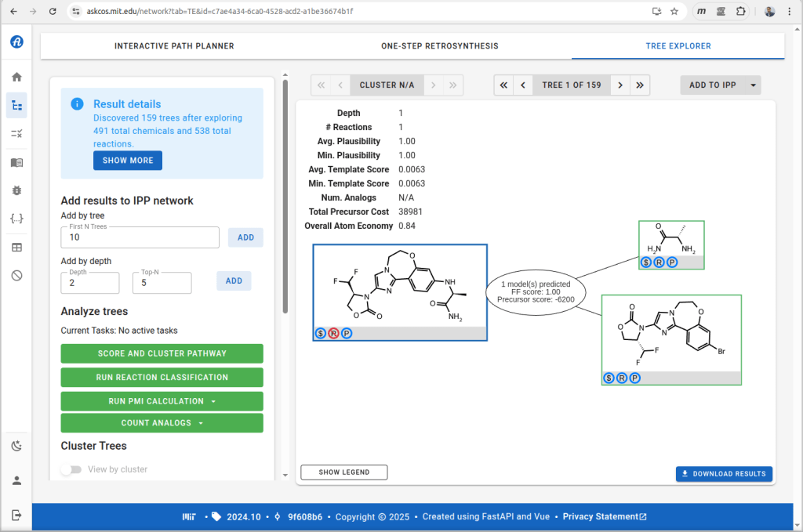Click Download Results button
The image size is (803, 532).
click(724, 474)
